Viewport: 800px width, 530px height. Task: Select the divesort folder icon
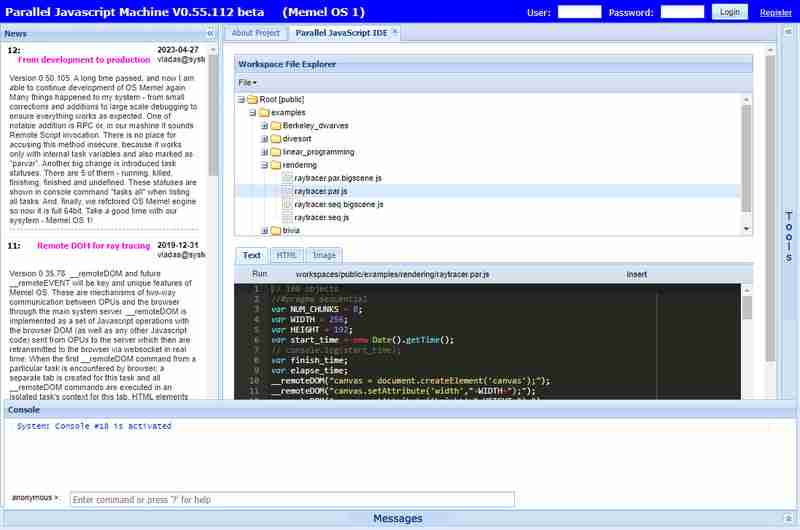[276, 139]
